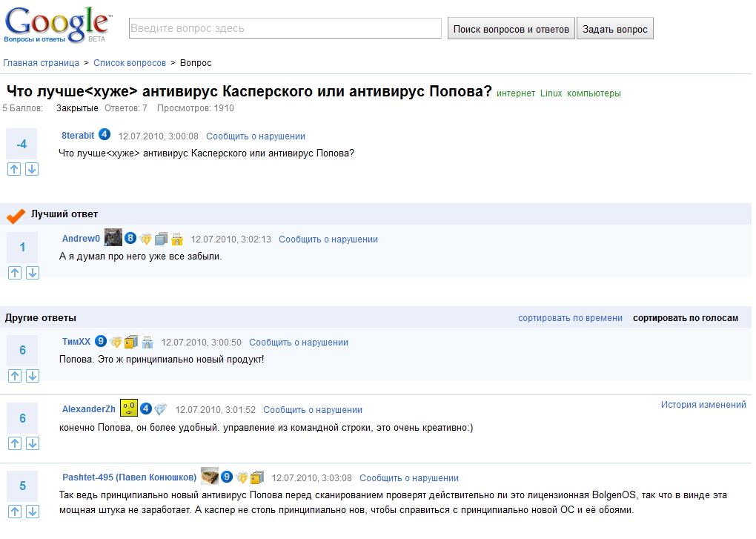The height and width of the screenshot is (539, 756).
Task: Click Andrew0's documents badge icon
Action: click(161, 239)
